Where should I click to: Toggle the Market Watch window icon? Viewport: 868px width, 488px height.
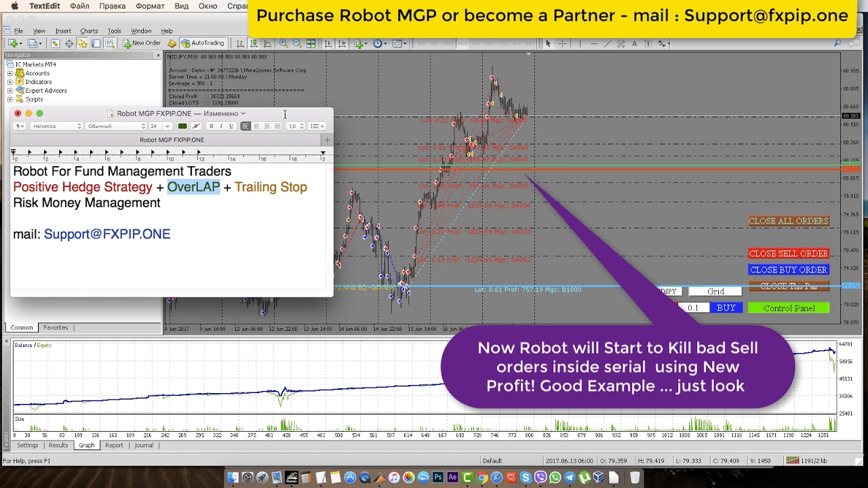(x=55, y=43)
